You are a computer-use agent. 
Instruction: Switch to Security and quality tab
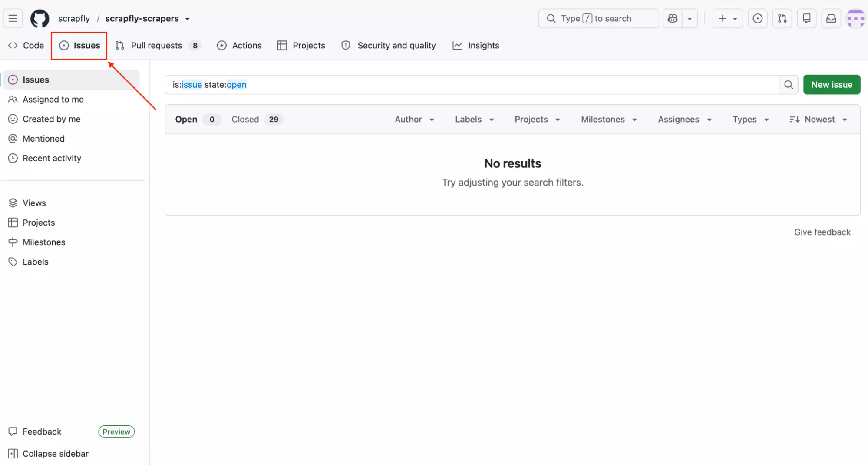(x=389, y=45)
